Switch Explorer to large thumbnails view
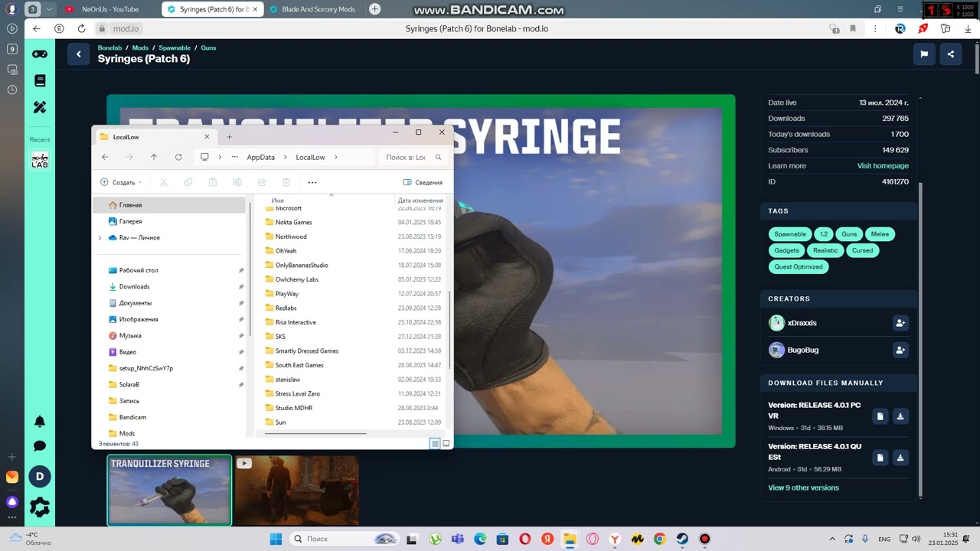Image resolution: width=980 pixels, height=551 pixels. pyautogui.click(x=446, y=443)
